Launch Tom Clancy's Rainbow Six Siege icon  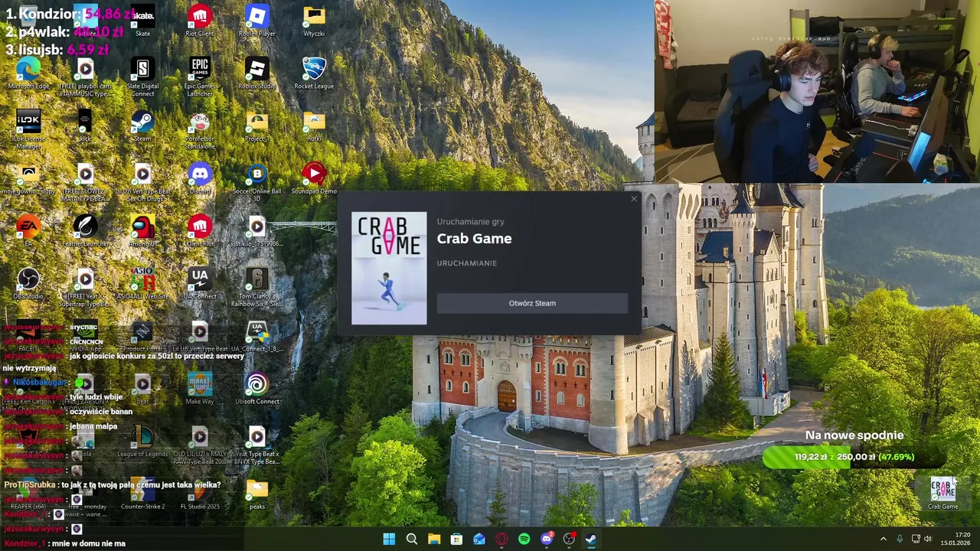pyautogui.click(x=256, y=288)
